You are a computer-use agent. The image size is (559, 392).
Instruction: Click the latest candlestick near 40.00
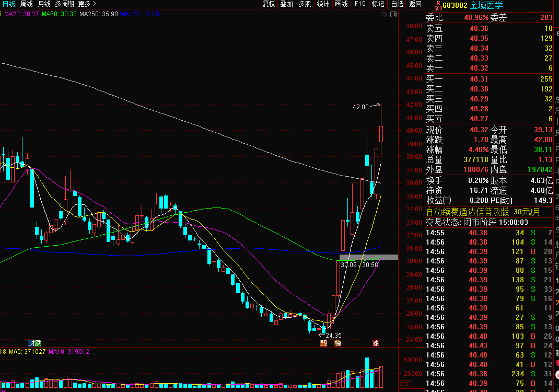point(381,134)
